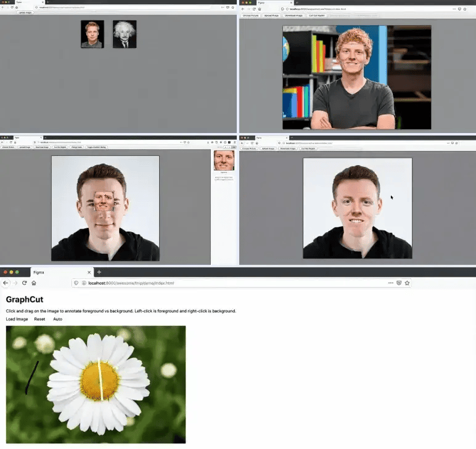476x449 pixels.
Task: Click Upload Image in the face-patch editor window
Action: coord(25,147)
